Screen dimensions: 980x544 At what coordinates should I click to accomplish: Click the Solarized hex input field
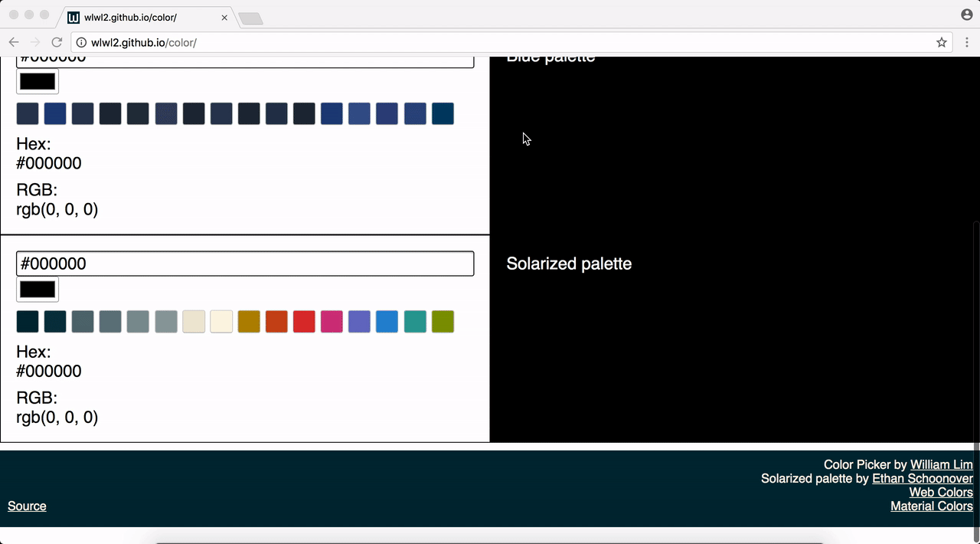tap(245, 263)
